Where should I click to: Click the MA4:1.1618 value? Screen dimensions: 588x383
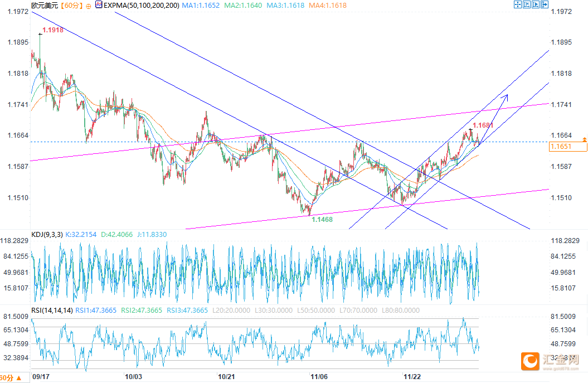328,6
